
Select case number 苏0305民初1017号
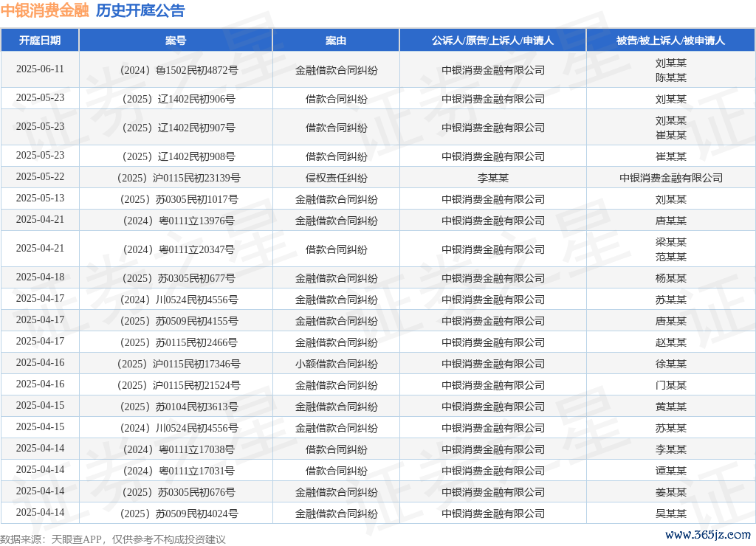[x=179, y=199]
